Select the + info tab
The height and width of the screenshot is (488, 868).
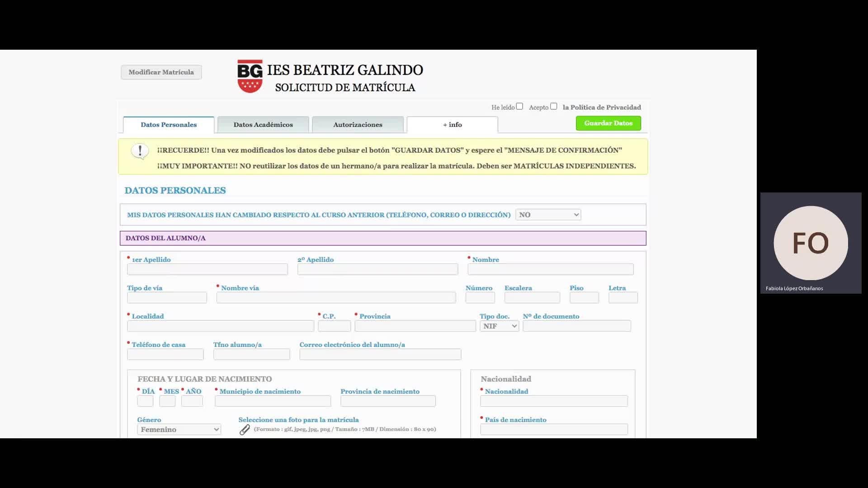pyautogui.click(x=452, y=125)
